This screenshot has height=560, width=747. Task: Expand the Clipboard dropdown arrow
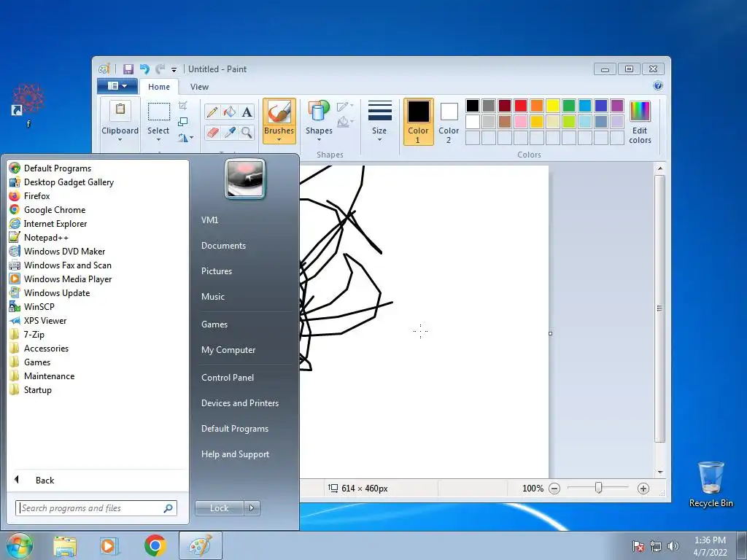(120, 140)
